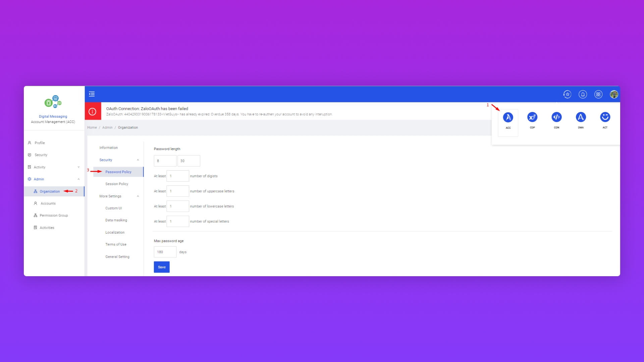644x362 pixels.
Task: Click the notification bell icon
Action: tap(583, 95)
